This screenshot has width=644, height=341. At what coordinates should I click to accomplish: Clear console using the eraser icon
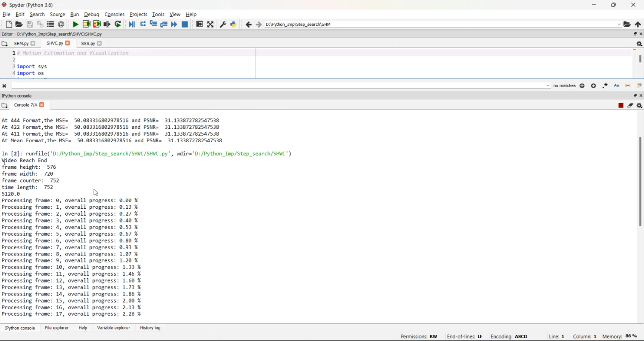point(630,105)
